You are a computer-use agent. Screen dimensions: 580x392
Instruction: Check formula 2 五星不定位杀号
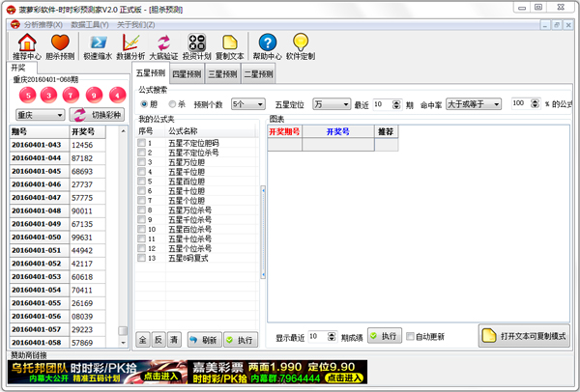(141, 153)
